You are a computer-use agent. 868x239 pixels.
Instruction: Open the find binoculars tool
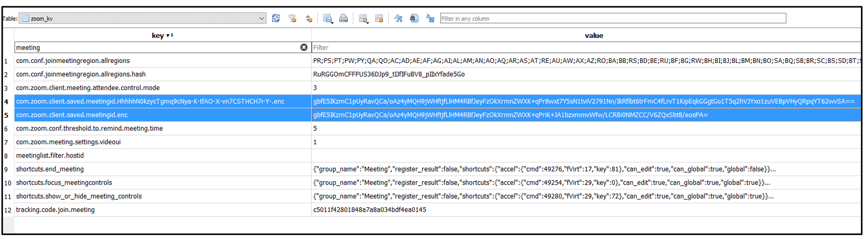414,18
